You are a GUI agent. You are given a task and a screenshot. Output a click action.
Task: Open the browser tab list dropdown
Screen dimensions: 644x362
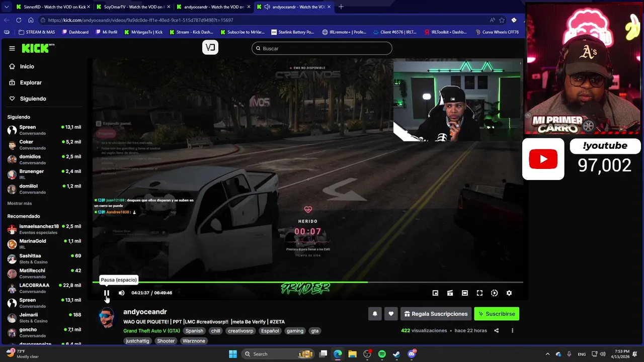point(6,7)
